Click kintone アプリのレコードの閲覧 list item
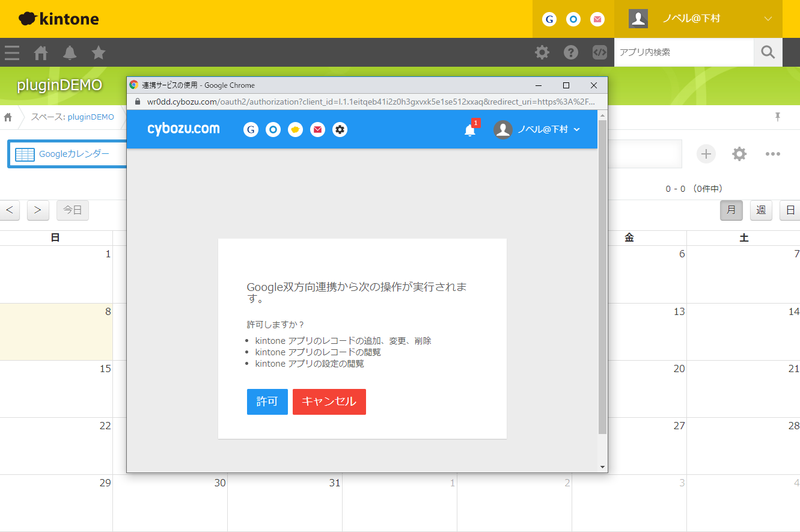 click(x=318, y=352)
